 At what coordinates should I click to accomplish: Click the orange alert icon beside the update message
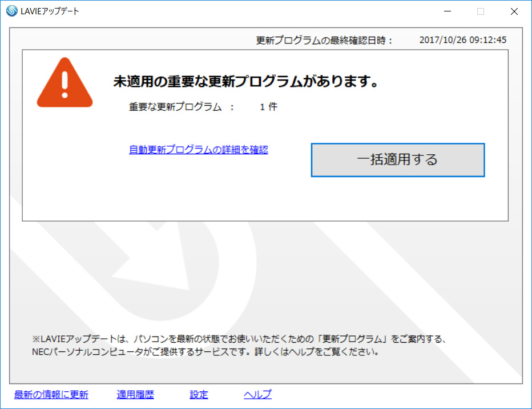point(65,83)
